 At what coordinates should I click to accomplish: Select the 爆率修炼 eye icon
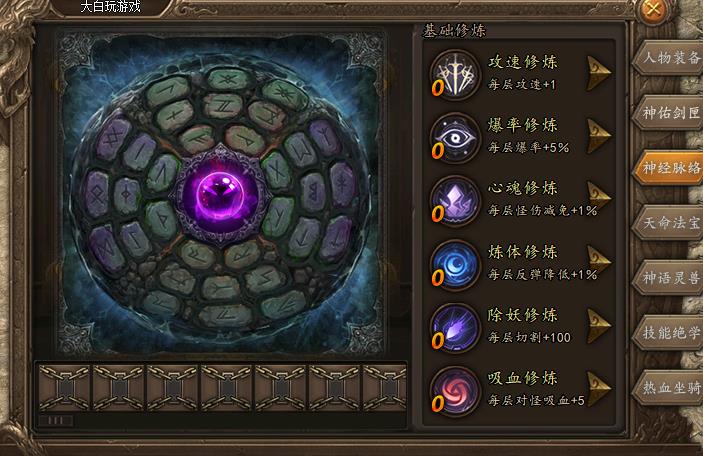pyautogui.click(x=455, y=138)
